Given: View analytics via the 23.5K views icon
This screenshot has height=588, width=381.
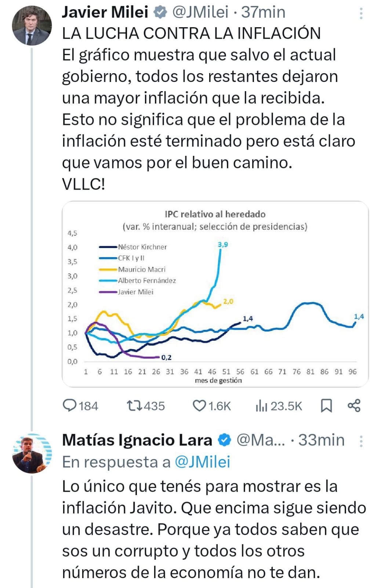Looking at the screenshot, I should [x=261, y=406].
